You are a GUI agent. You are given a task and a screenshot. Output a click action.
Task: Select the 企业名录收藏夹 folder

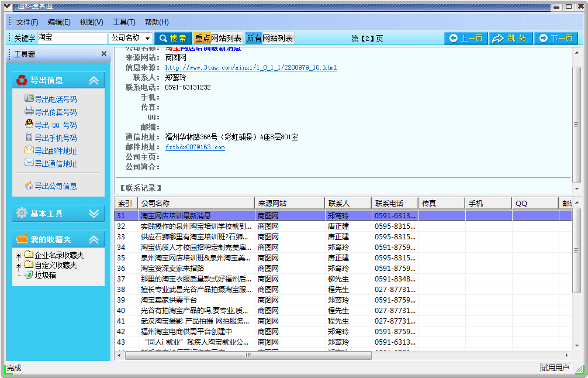click(x=59, y=255)
